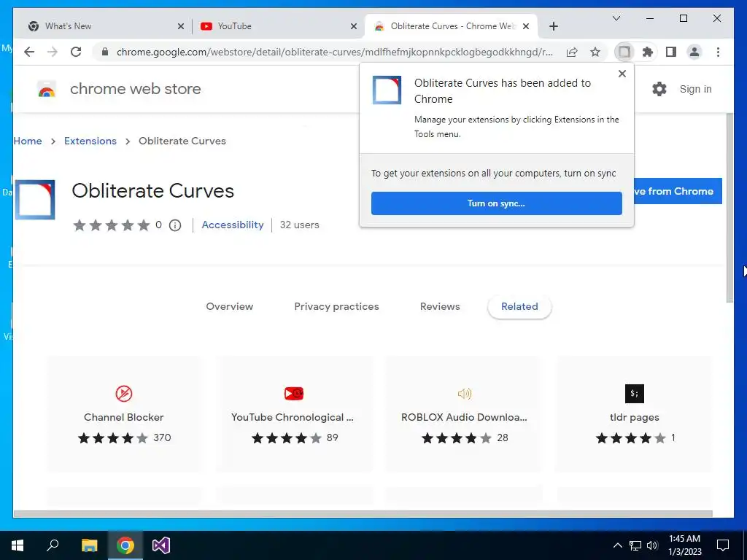
Task: Click the YouTube Chronological extension icon
Action: tap(293, 393)
